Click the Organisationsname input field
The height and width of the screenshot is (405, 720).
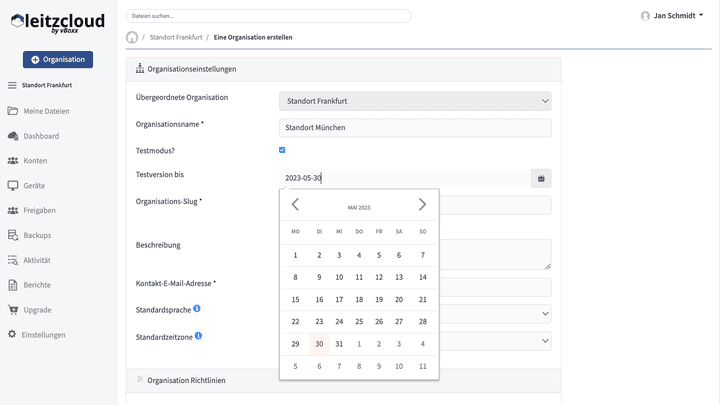point(415,128)
